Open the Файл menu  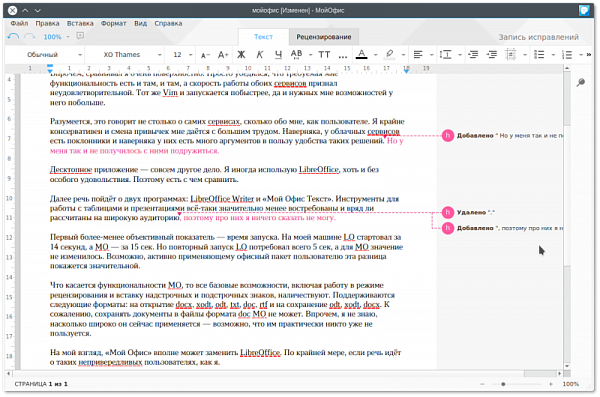[19, 23]
